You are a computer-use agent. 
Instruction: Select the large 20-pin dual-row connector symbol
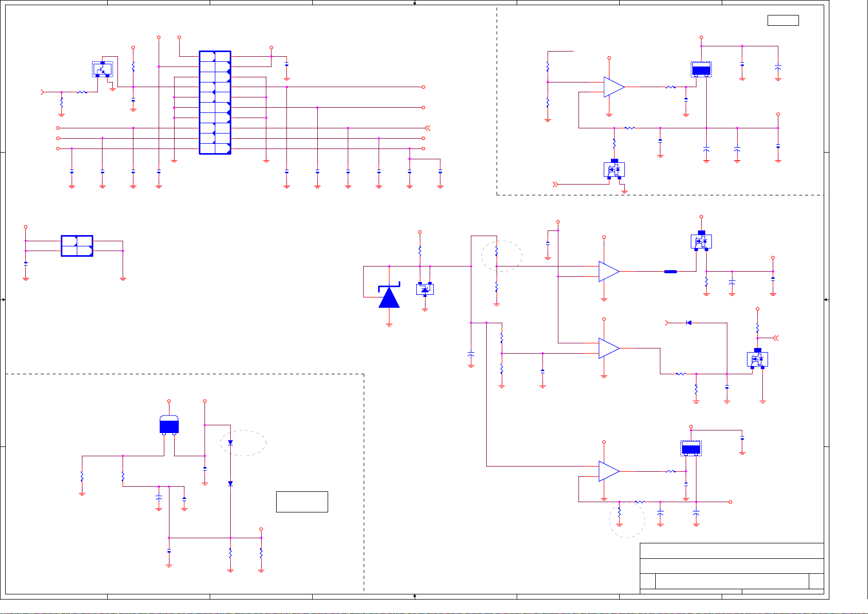[215, 102]
